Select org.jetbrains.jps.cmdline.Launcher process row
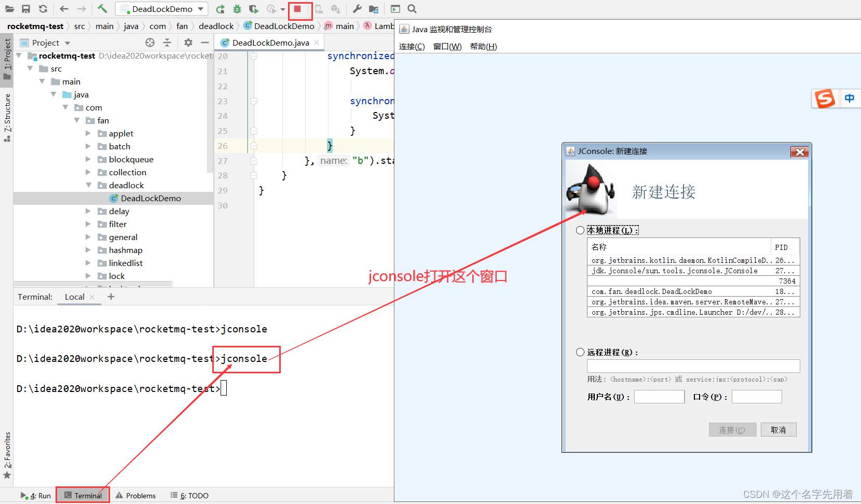The width and height of the screenshot is (861, 504). click(693, 312)
